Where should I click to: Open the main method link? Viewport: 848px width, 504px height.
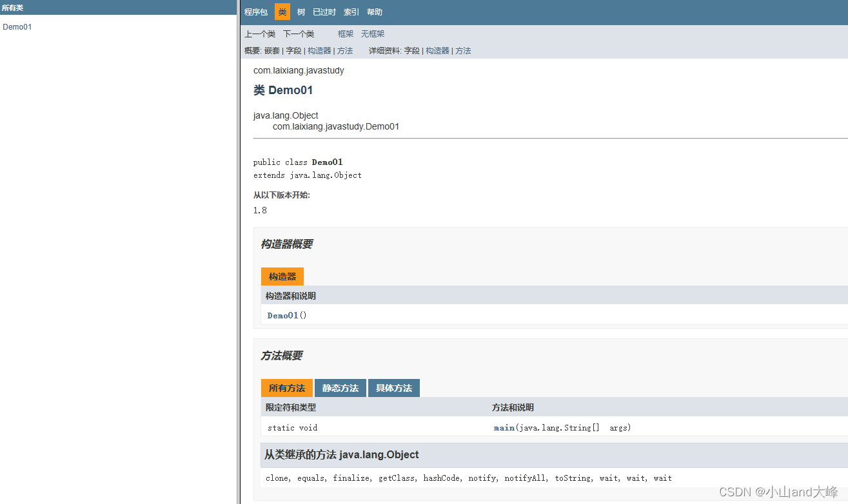(504, 427)
